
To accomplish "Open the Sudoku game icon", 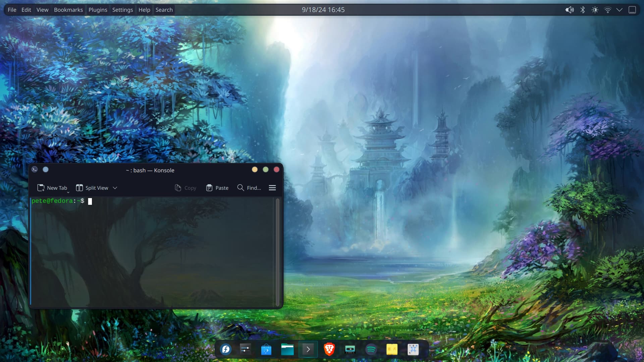I will [413, 349].
